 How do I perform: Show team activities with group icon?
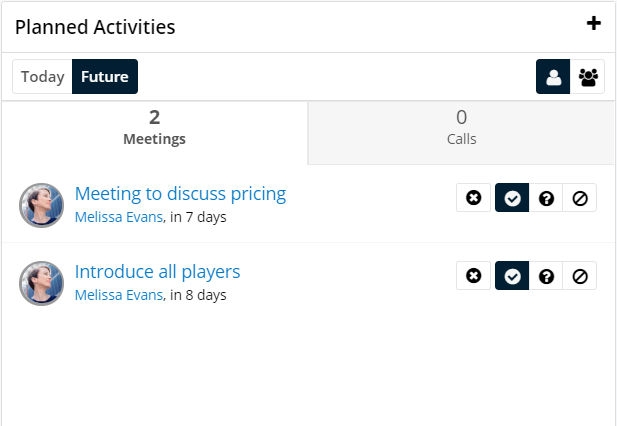tap(587, 77)
